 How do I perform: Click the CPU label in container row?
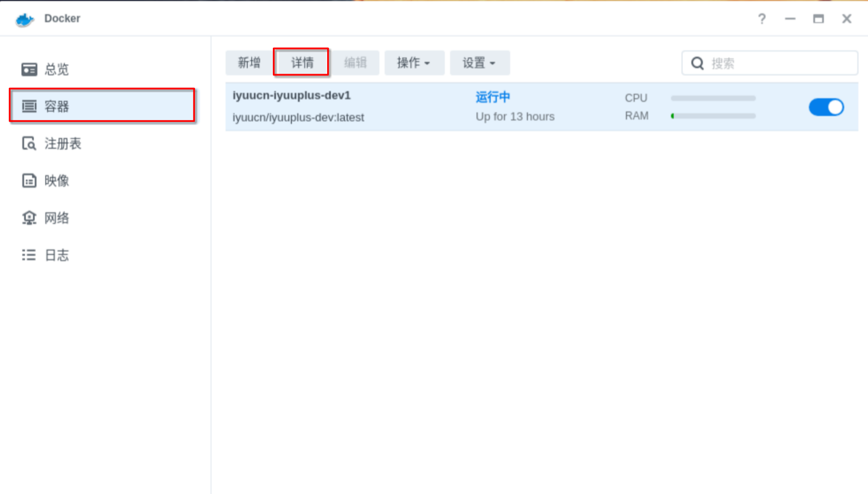tap(636, 98)
